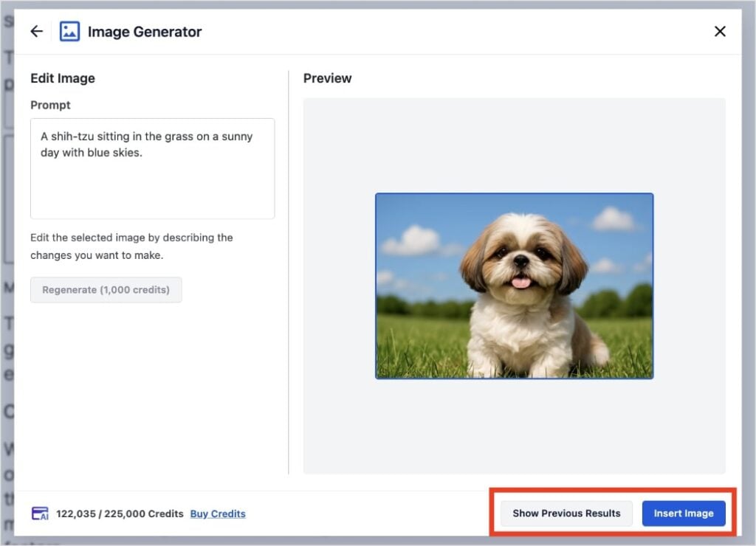756x546 pixels.
Task: Click the "Preview" heading
Action: click(327, 78)
